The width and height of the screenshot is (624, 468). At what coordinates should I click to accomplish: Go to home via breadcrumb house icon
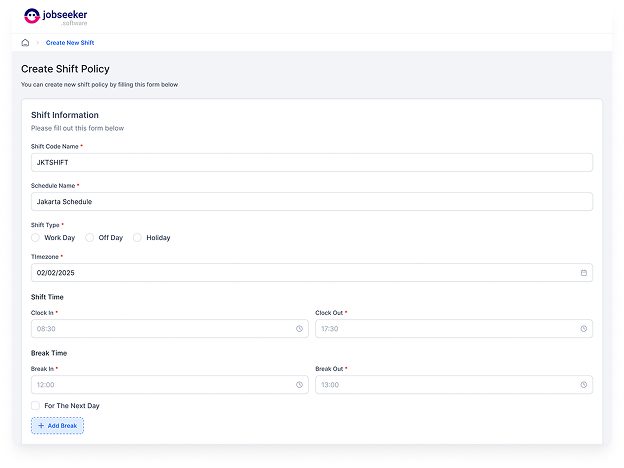click(x=25, y=43)
